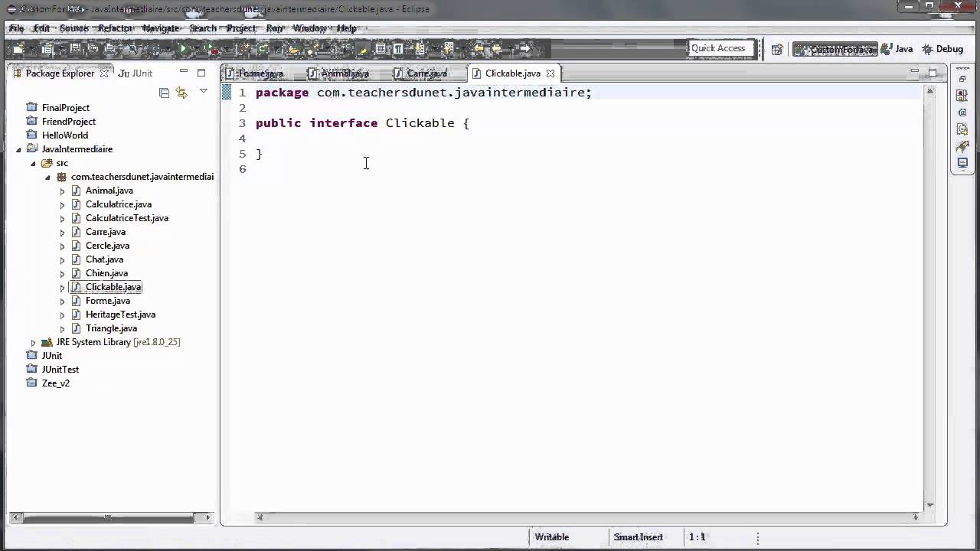980x551 pixels.
Task: Select the JUnitTest project
Action: [x=60, y=370]
